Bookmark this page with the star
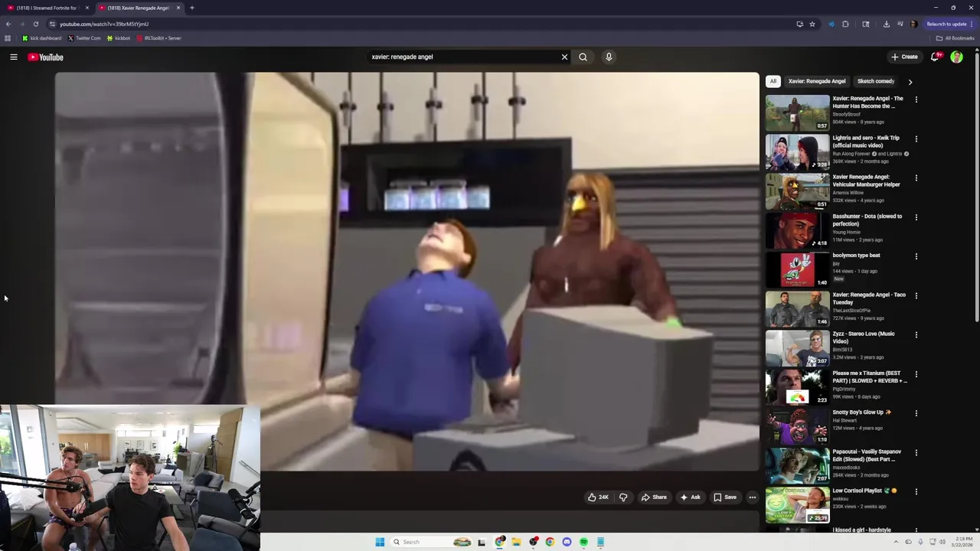Screen dimensions: 980x551 [x=812, y=24]
